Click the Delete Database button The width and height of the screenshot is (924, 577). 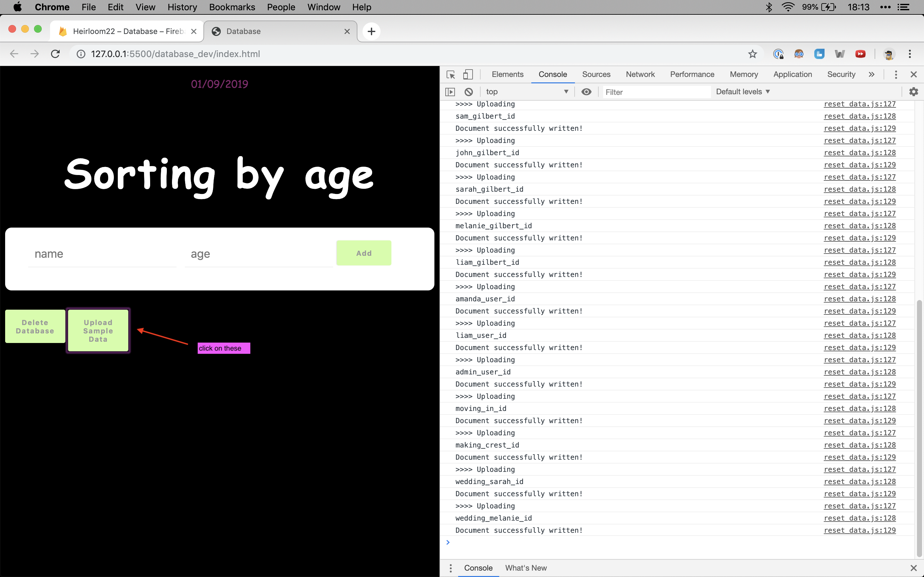pos(35,327)
